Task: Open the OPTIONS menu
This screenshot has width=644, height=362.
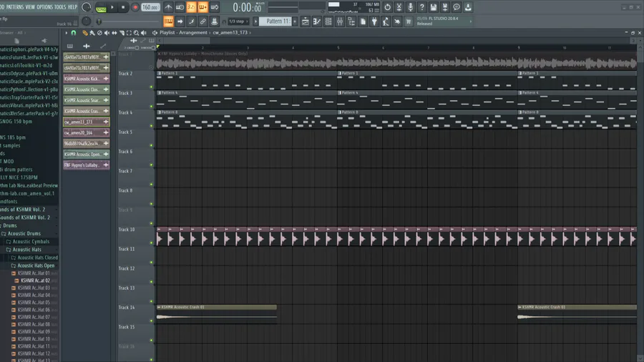Action: (45, 7)
